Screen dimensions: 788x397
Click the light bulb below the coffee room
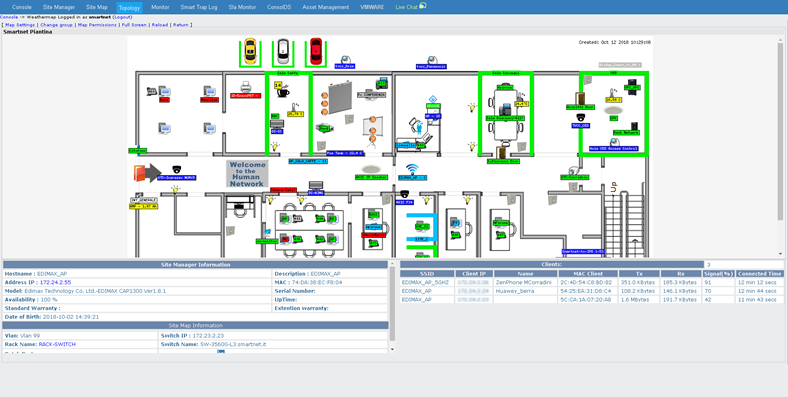pyautogui.click(x=275, y=146)
